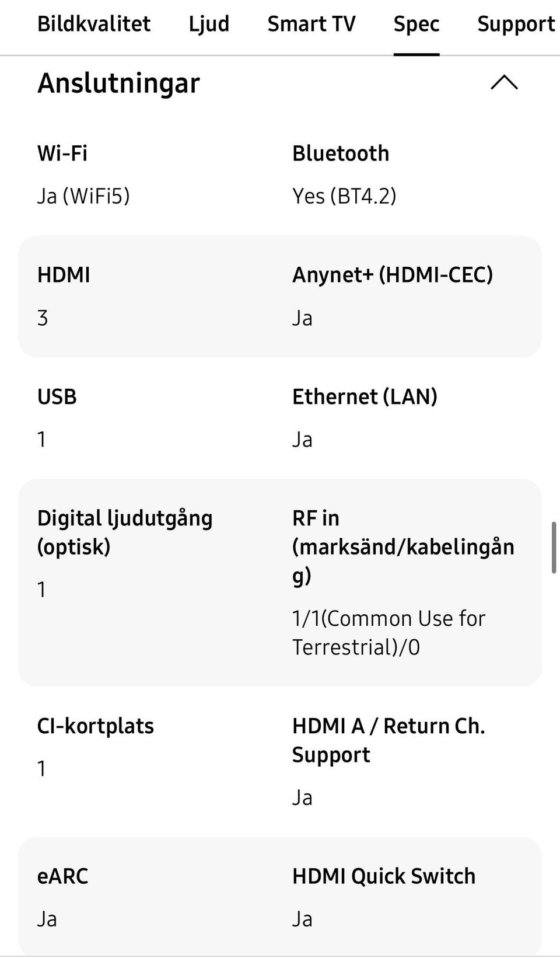Viewport: 560px width, 958px height.
Task: Collapse the Anslutningar section chevron
Action: tap(504, 83)
